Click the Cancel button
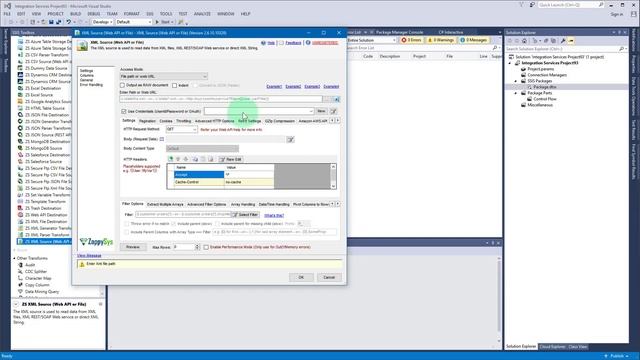This screenshot has height=360, width=640. pos(329,278)
